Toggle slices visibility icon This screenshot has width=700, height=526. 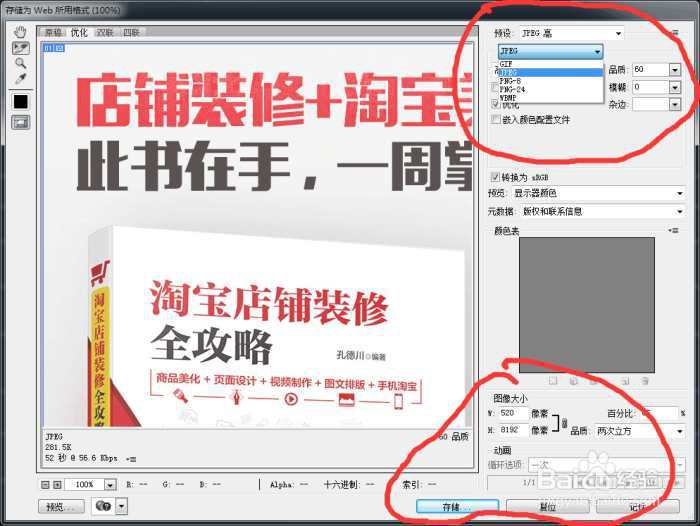(21, 122)
